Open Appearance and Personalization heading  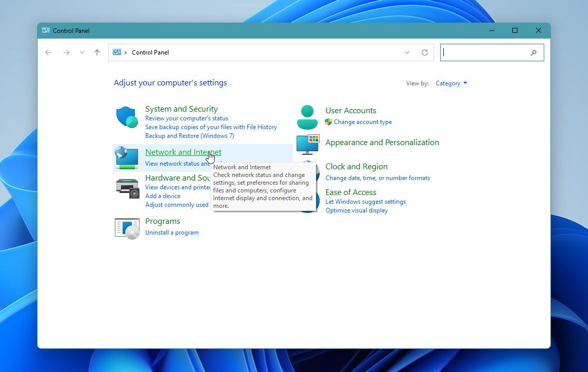[382, 143]
